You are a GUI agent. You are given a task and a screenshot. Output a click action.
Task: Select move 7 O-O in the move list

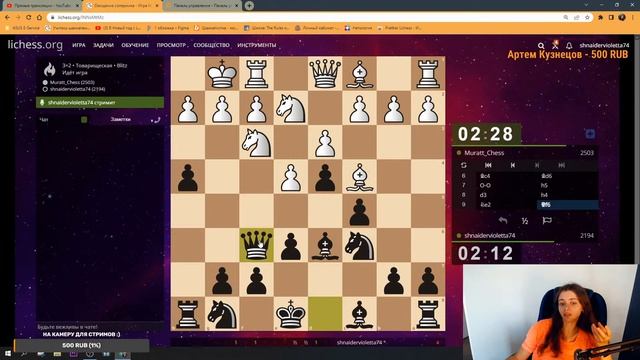click(507, 185)
